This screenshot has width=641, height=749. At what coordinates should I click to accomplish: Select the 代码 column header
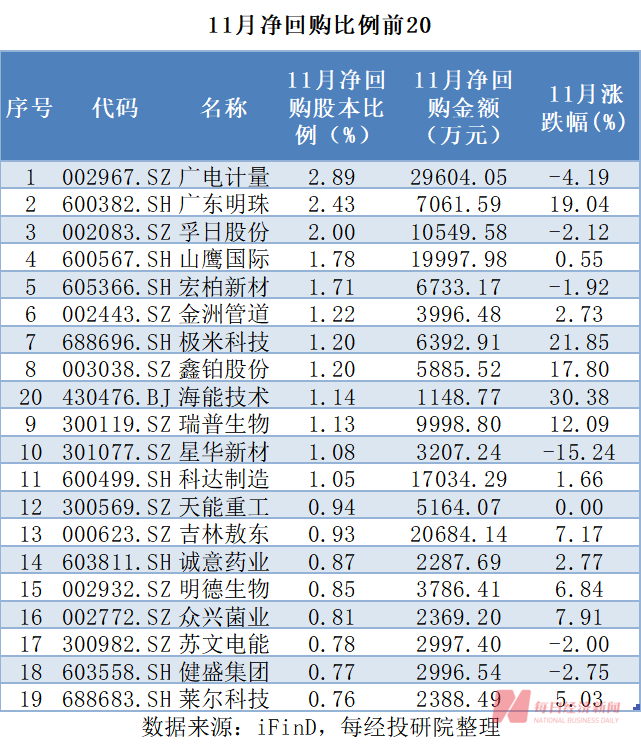coord(115,108)
